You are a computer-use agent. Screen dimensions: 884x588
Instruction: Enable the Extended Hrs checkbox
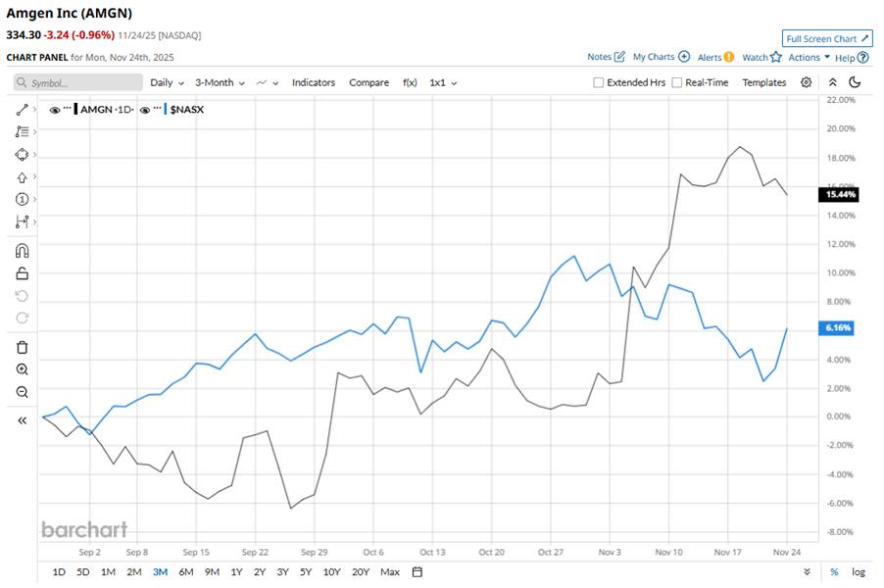598,83
